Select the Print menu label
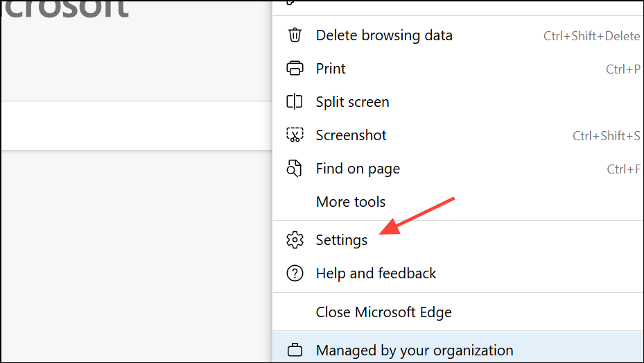 (331, 69)
